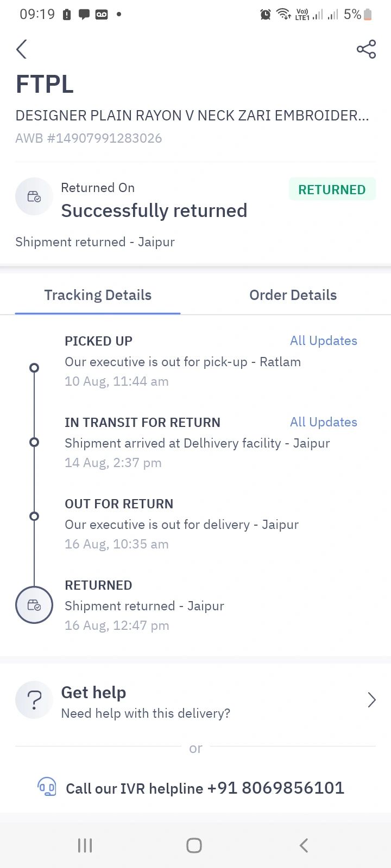Tap the IVR helpline headset icon
Image resolution: width=391 pixels, height=868 pixels.
click(x=47, y=787)
